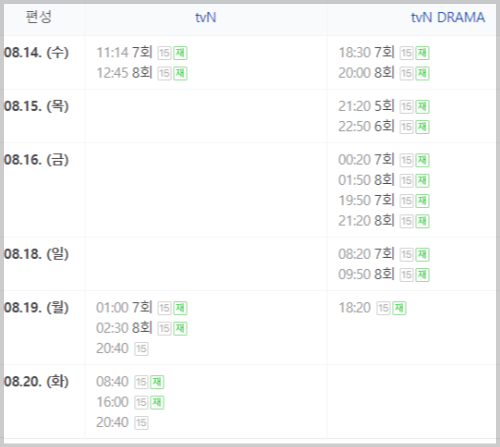Click 15 age rating badge beside 20:00 8회
Screen dimensions: 500x447
406,73
